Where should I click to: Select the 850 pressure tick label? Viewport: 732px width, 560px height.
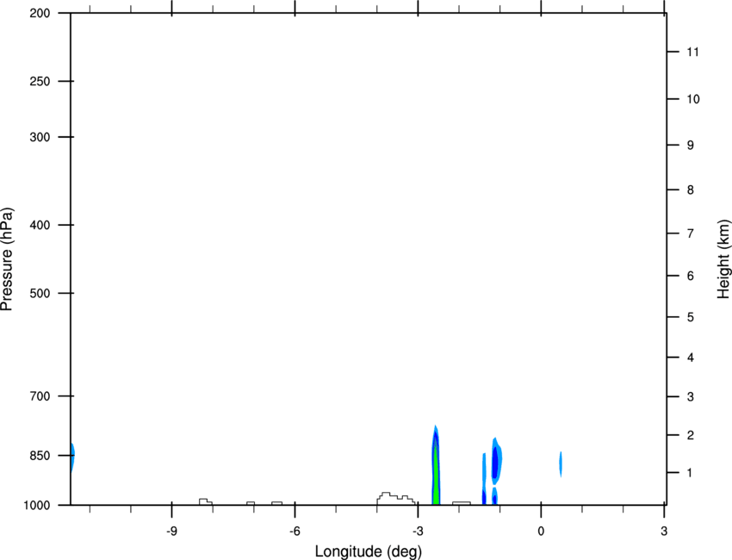point(40,456)
